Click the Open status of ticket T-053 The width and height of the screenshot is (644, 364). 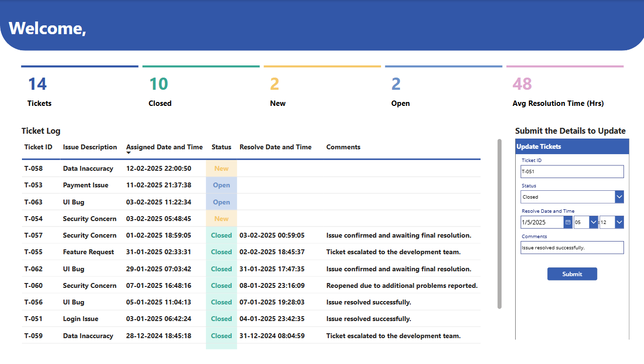(x=221, y=185)
